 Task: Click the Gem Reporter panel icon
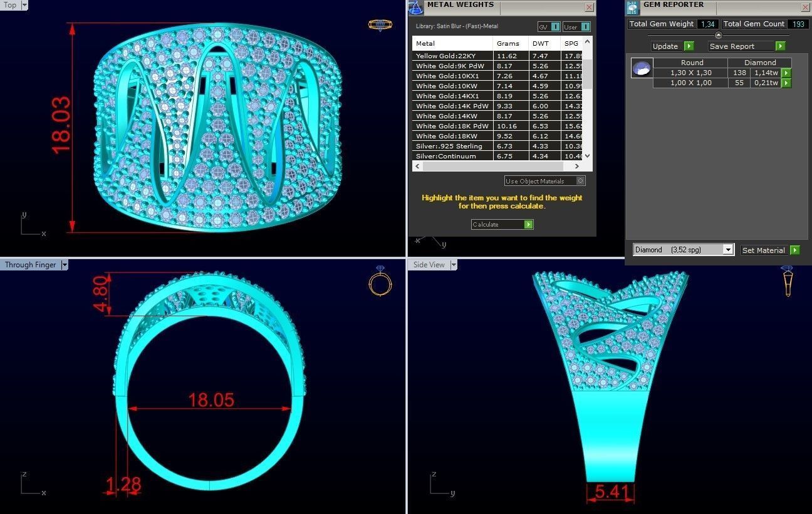[x=633, y=8]
